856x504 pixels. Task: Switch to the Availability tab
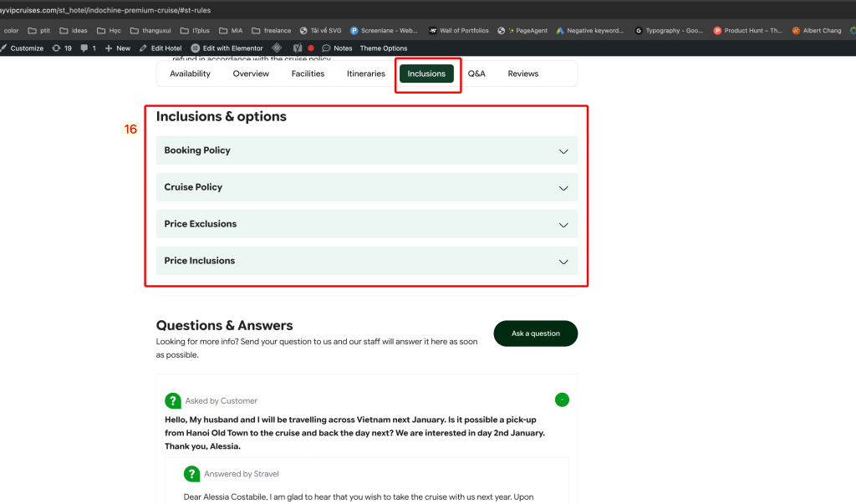190,74
